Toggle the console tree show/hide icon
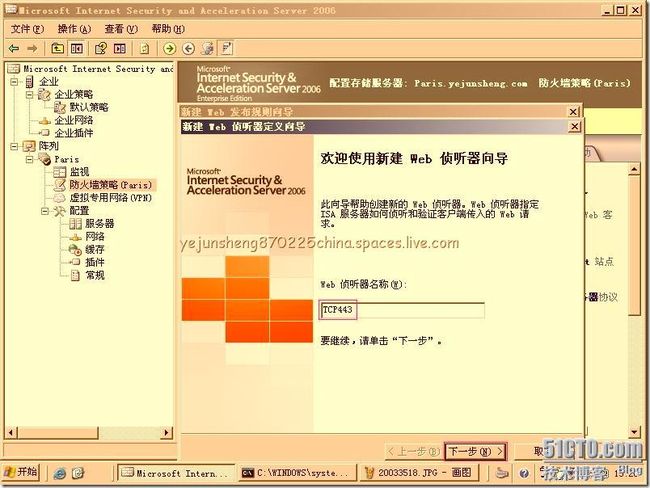 click(x=76, y=49)
